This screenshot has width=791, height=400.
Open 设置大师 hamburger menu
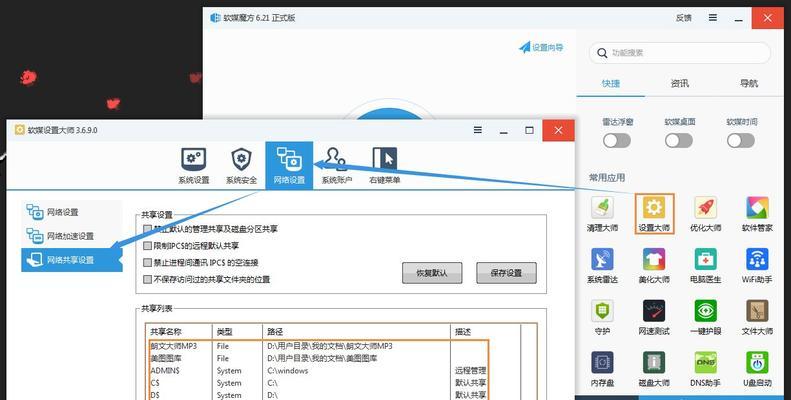478,130
